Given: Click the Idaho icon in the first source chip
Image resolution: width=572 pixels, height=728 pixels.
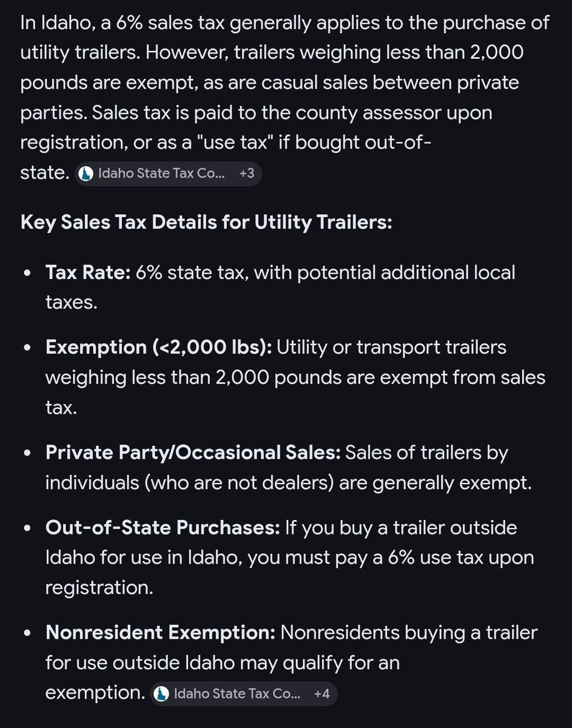Looking at the screenshot, I should click(87, 174).
